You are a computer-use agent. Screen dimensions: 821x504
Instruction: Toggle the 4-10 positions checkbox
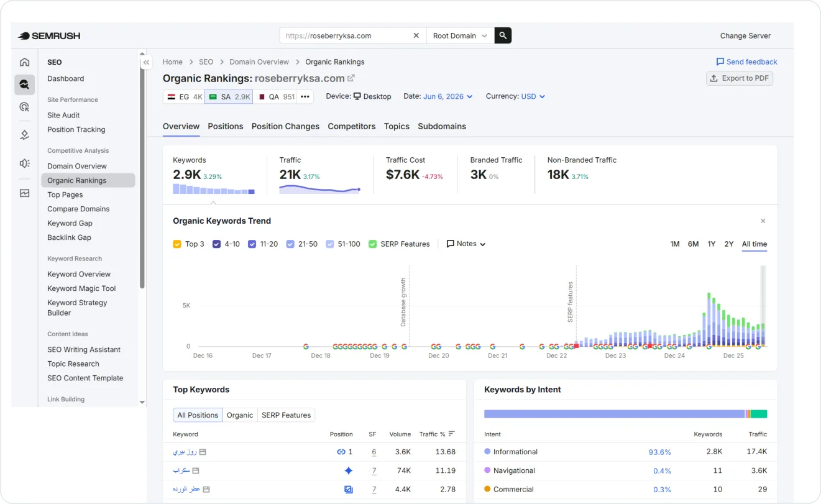point(217,244)
